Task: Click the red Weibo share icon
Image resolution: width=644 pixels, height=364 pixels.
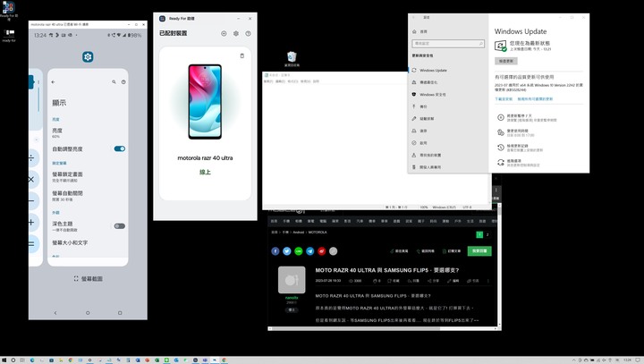Action: coord(322,251)
